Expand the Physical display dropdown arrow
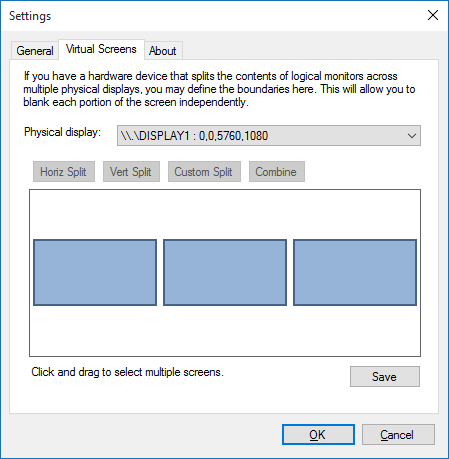The image size is (449, 459). point(412,136)
